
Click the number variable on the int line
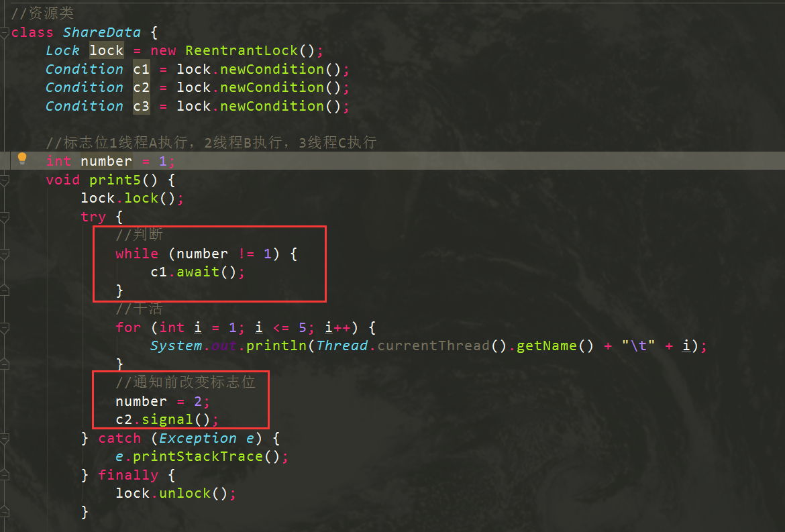106,161
